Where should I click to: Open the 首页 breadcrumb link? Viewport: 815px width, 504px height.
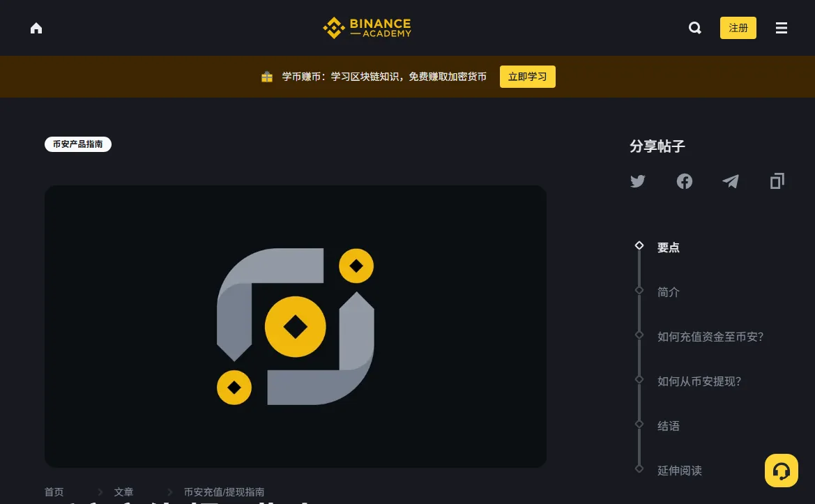pos(54,492)
